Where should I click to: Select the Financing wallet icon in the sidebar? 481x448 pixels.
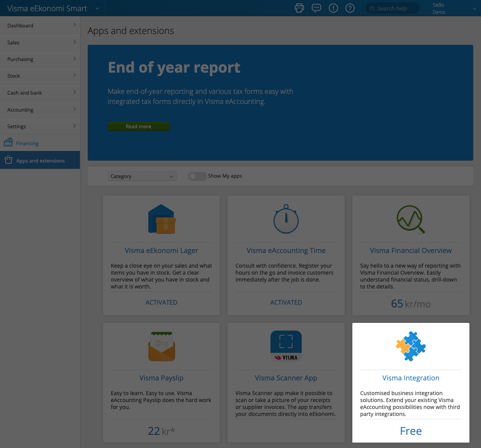[x=8, y=143]
